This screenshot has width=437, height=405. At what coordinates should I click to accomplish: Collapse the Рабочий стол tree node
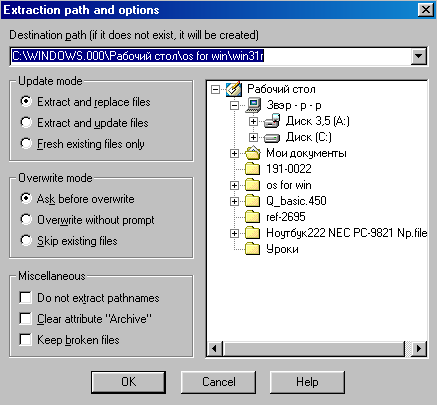pos(216,89)
